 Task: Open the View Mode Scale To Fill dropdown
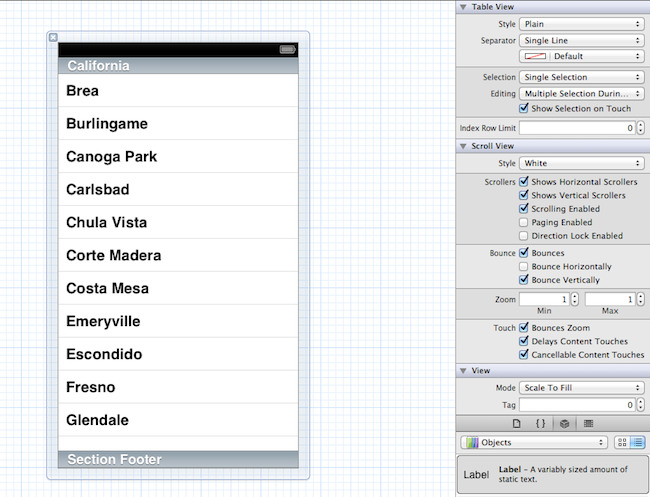click(x=582, y=388)
